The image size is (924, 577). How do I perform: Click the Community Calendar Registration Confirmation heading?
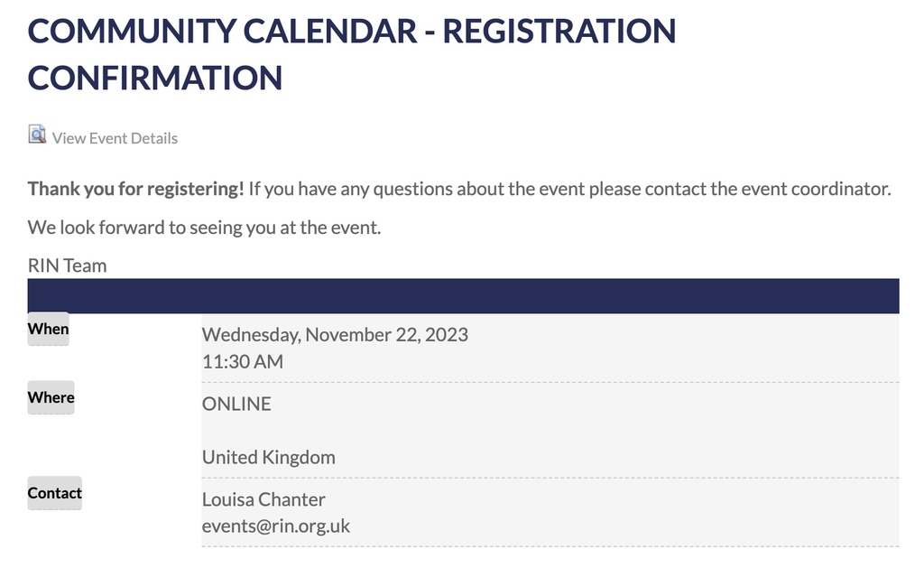[x=352, y=54]
